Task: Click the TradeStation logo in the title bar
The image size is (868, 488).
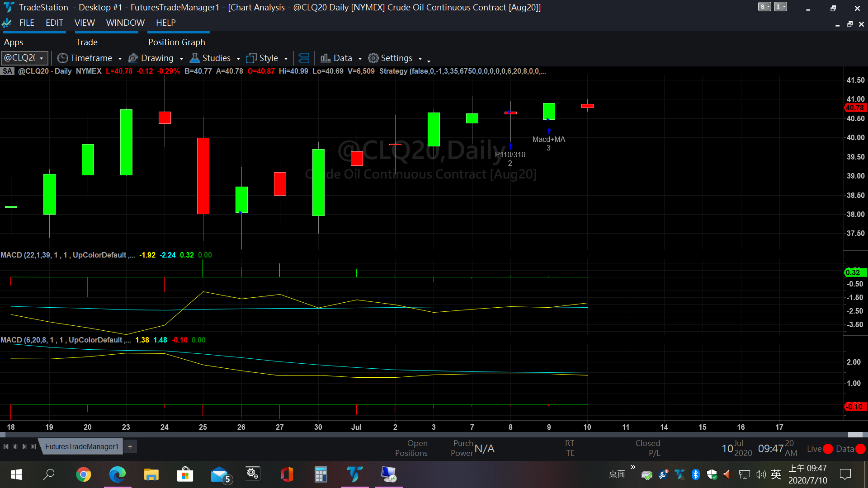Action: [9, 7]
